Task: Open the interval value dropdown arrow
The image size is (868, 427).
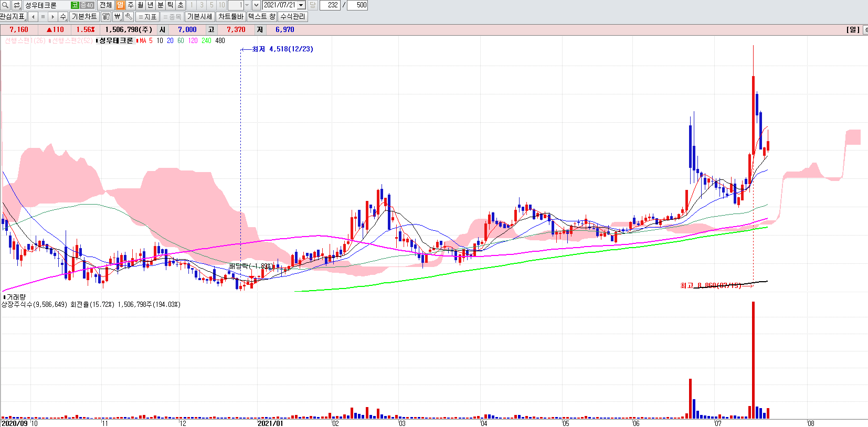Action: [x=247, y=5]
